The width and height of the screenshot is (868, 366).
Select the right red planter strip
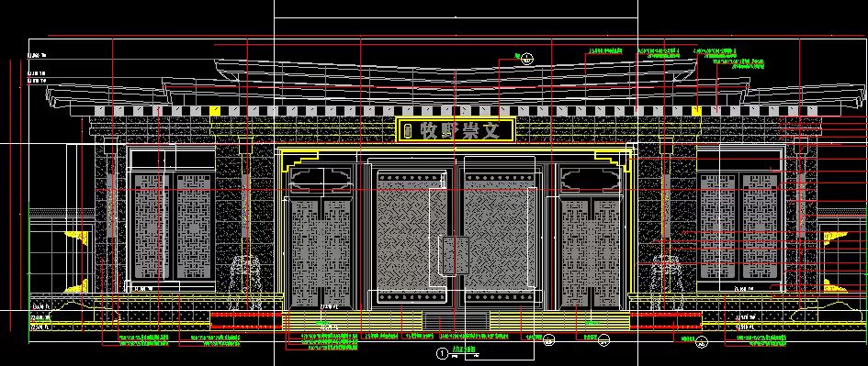[666, 320]
